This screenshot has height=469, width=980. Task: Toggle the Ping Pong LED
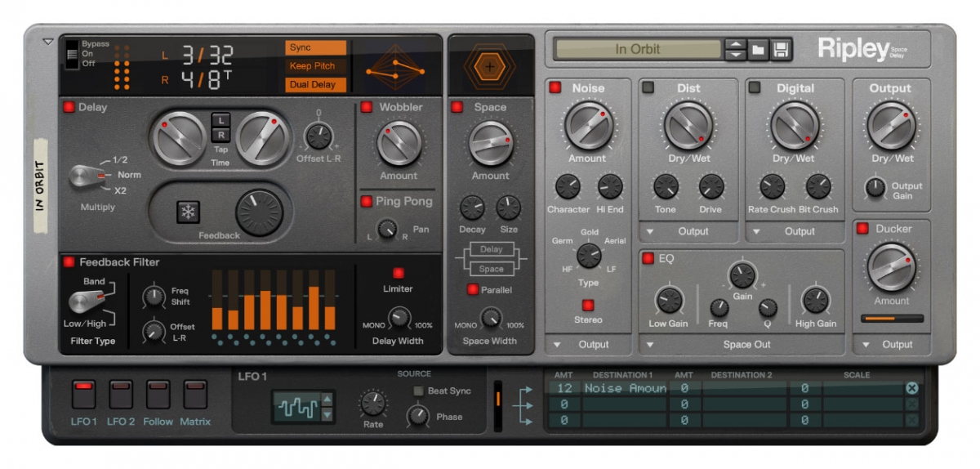pyautogui.click(x=367, y=201)
